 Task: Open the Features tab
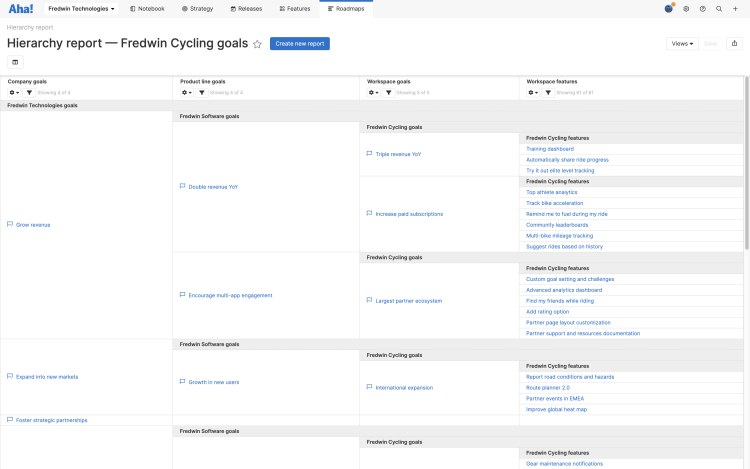pos(295,9)
